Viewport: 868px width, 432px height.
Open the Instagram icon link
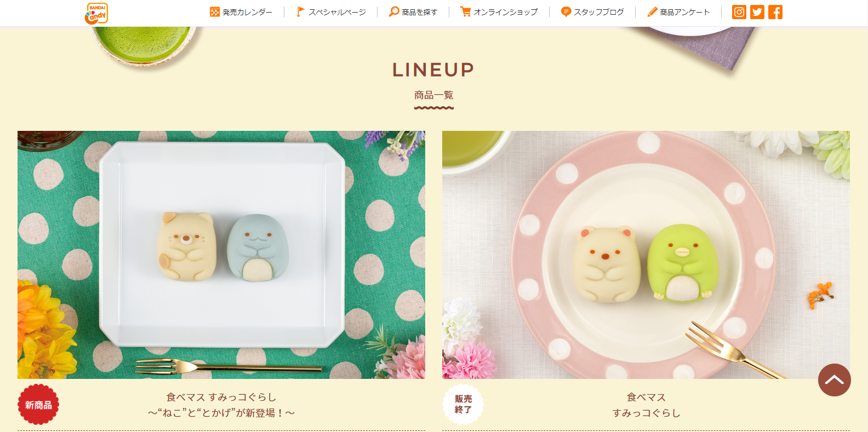coord(739,12)
